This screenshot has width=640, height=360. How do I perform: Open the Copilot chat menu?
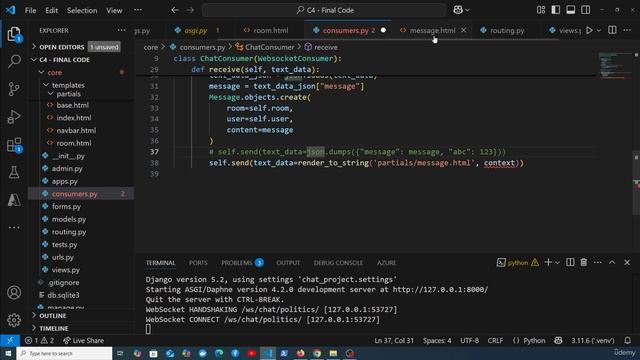click(x=461, y=10)
